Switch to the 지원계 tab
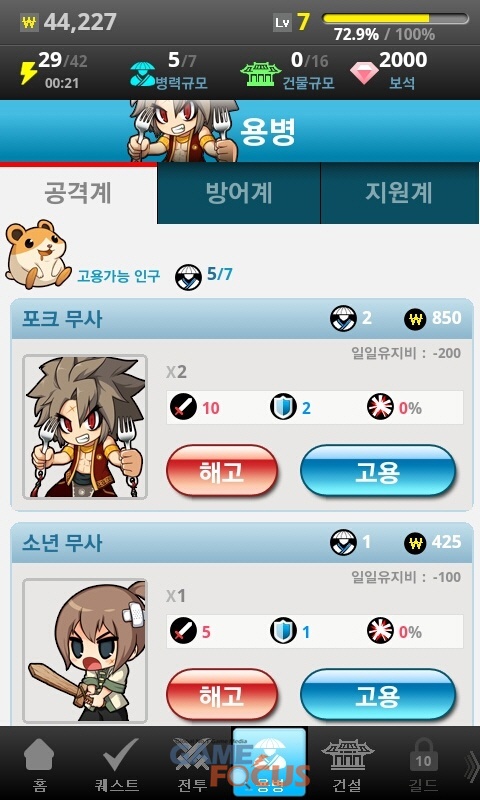480x800 pixels. coord(399,193)
